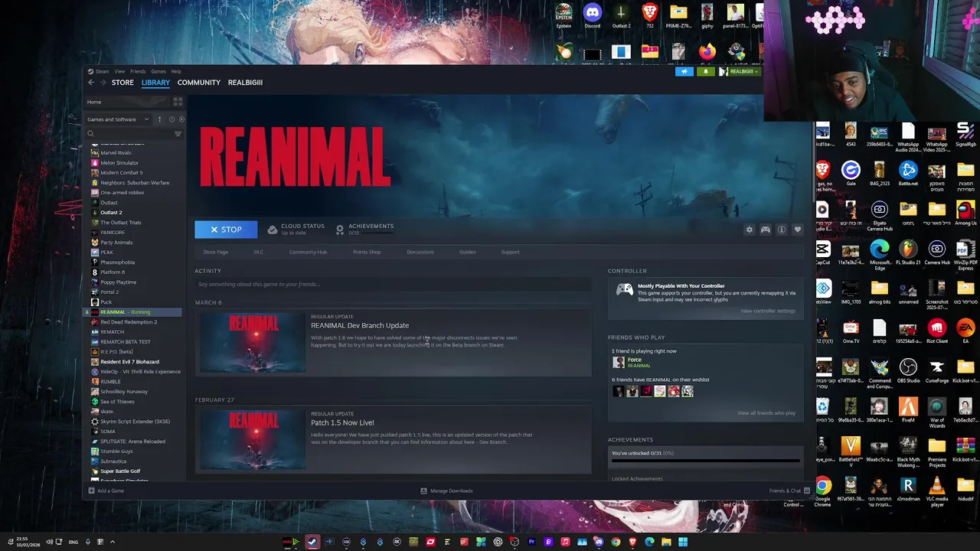Show game info icon for REANIMAL
This screenshot has width=980, height=551.
(781, 230)
